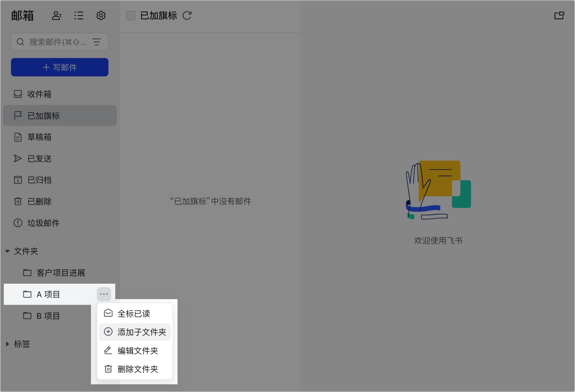The width and height of the screenshot is (575, 392).
Task: Open the 客户项目进展 folder
Action: (x=61, y=273)
